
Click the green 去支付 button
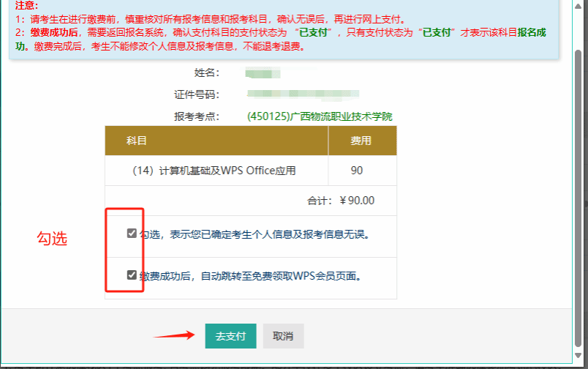pyautogui.click(x=230, y=336)
